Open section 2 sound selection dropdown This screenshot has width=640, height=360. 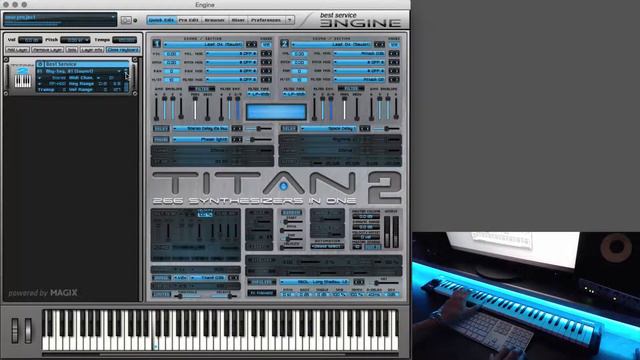[x=332, y=44]
